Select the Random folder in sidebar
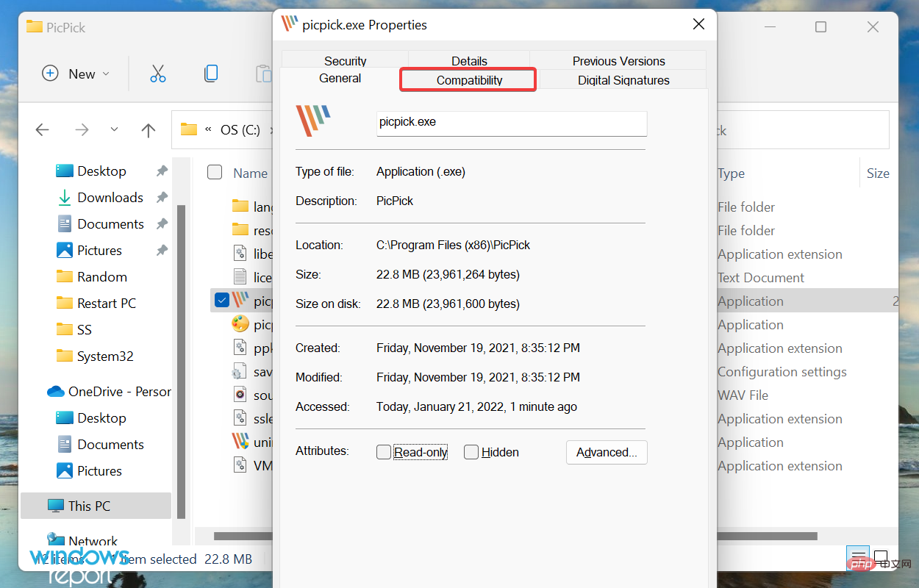Screen dimensions: 919x588 click(x=101, y=276)
